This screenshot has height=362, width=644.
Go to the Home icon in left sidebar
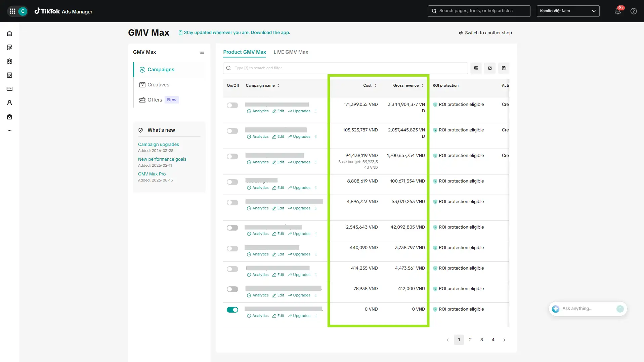pyautogui.click(x=9, y=34)
